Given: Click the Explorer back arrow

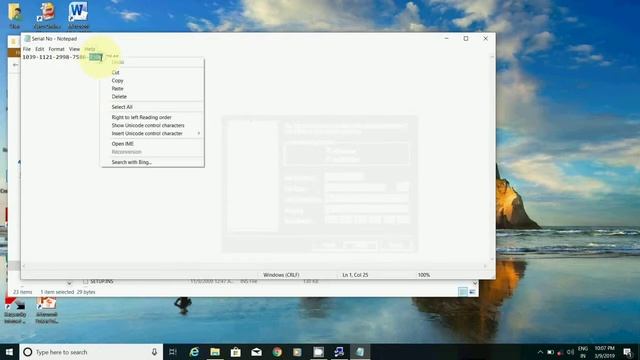Looking at the screenshot, I should 15,64.
